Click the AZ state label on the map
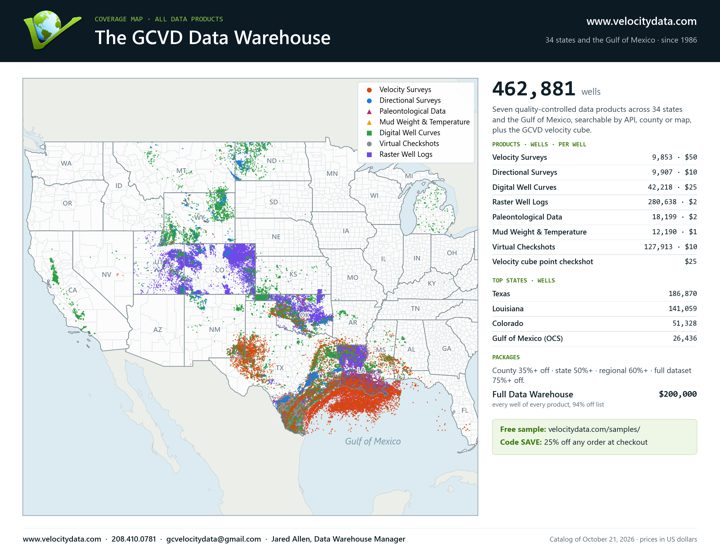Viewport: 720px width, 556px height. coord(158,330)
